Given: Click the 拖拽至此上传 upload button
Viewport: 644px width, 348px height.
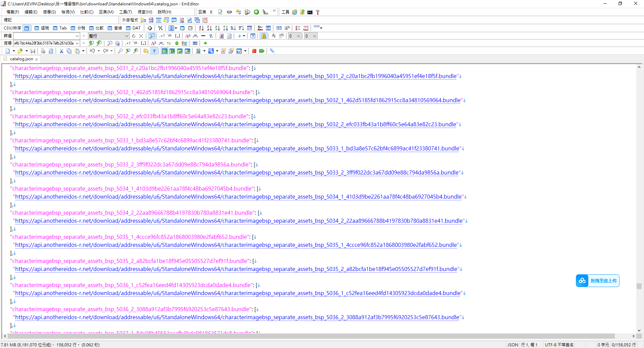Looking at the screenshot, I should coord(597,281).
